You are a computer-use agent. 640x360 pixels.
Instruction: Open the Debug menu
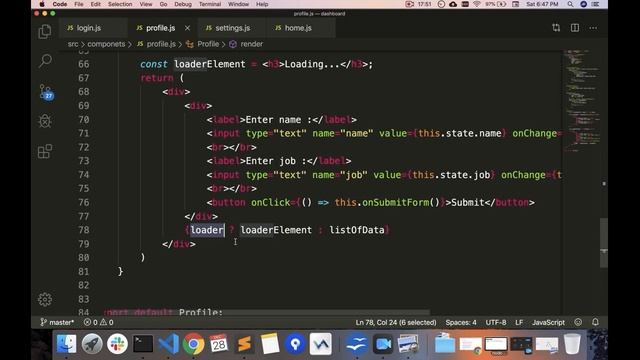pos(183,4)
